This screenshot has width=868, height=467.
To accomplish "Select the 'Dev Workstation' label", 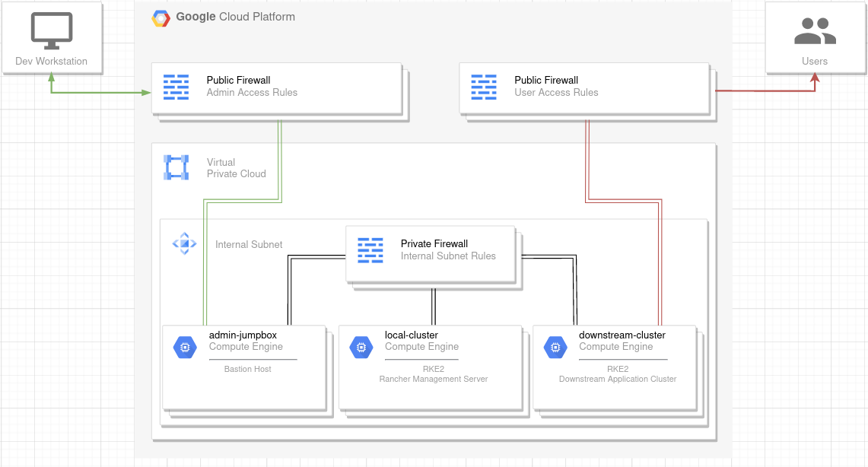I will (x=52, y=62).
